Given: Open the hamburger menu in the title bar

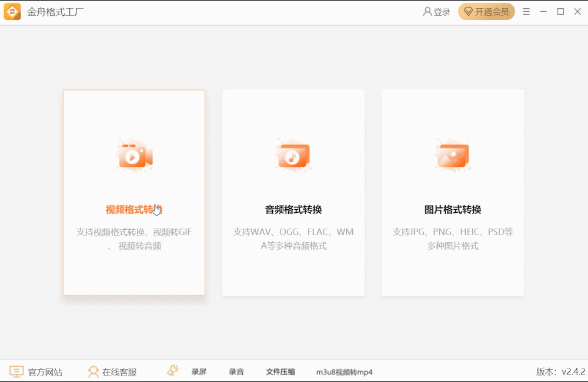Looking at the screenshot, I should pyautogui.click(x=526, y=11).
